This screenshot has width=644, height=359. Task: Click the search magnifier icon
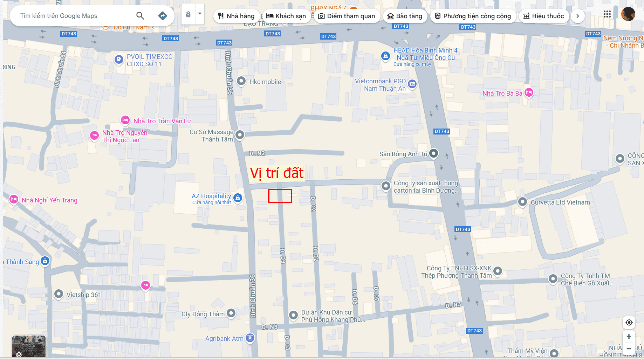pos(140,16)
